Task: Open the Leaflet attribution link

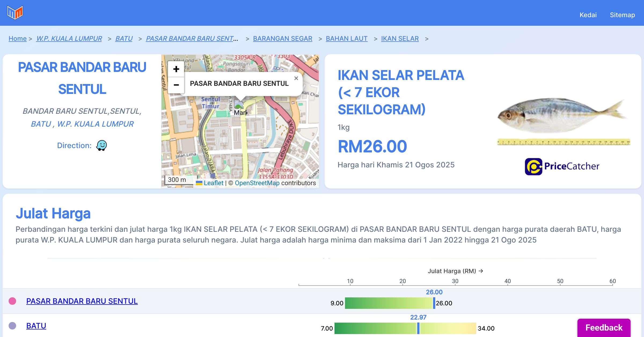Action: tap(213, 183)
